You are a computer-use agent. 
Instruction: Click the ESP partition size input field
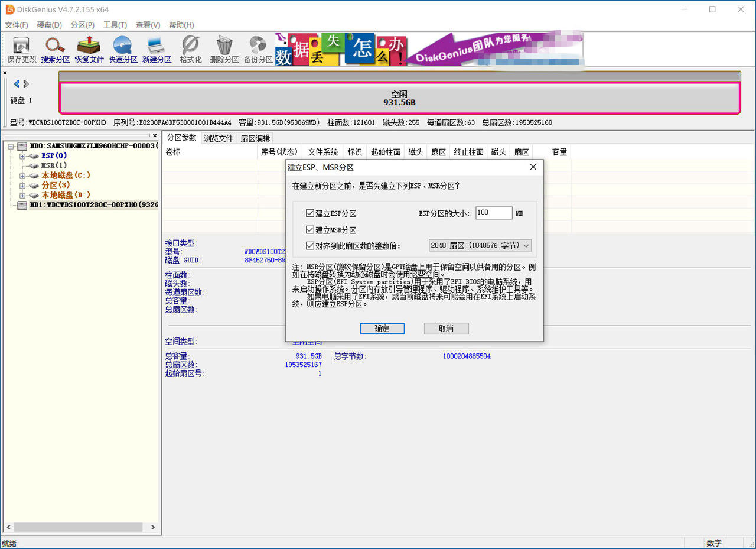click(x=494, y=213)
